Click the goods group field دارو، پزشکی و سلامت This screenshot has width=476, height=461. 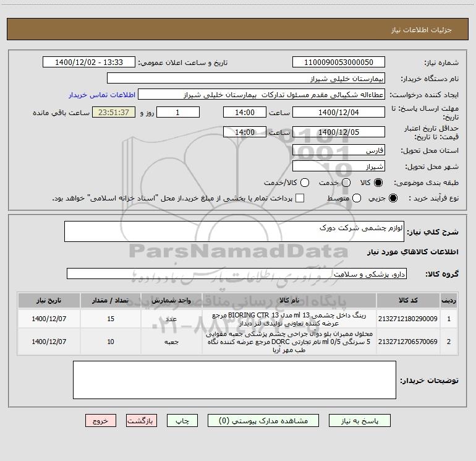pos(237,274)
